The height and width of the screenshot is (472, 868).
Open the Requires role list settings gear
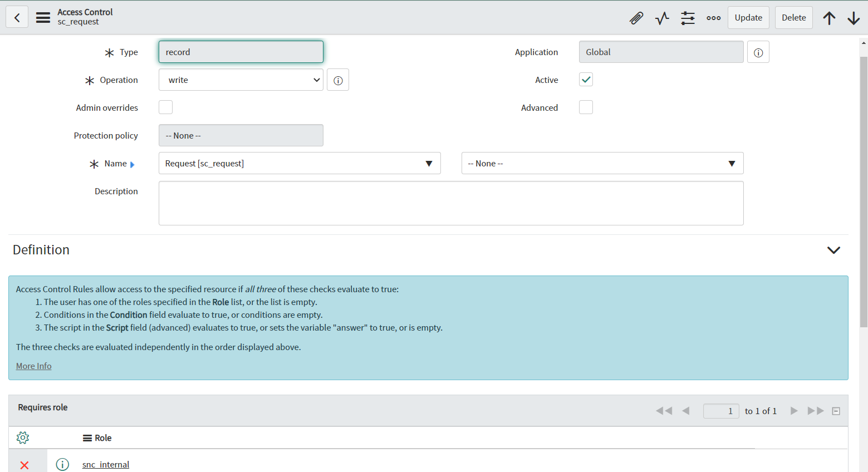tap(22, 437)
